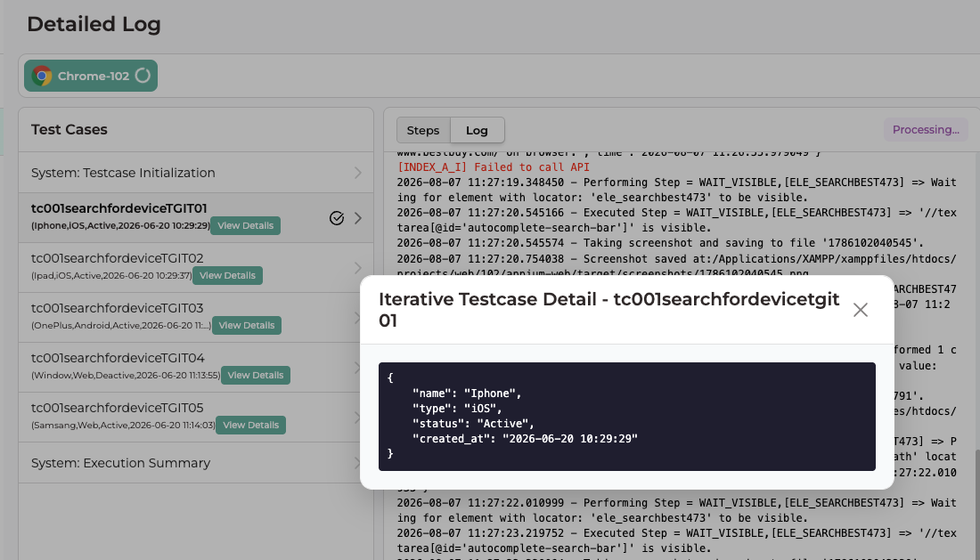This screenshot has width=980, height=560.
Task: Click the log vertical scrollbar thumb
Action: click(976, 504)
